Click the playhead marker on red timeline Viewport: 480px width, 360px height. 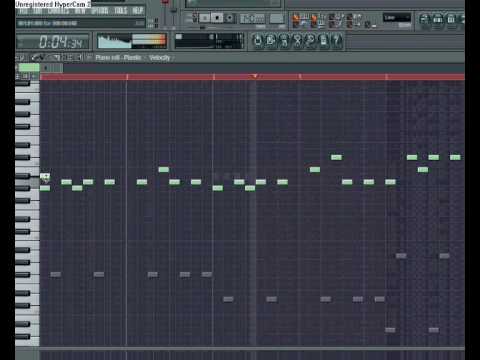[255, 76]
